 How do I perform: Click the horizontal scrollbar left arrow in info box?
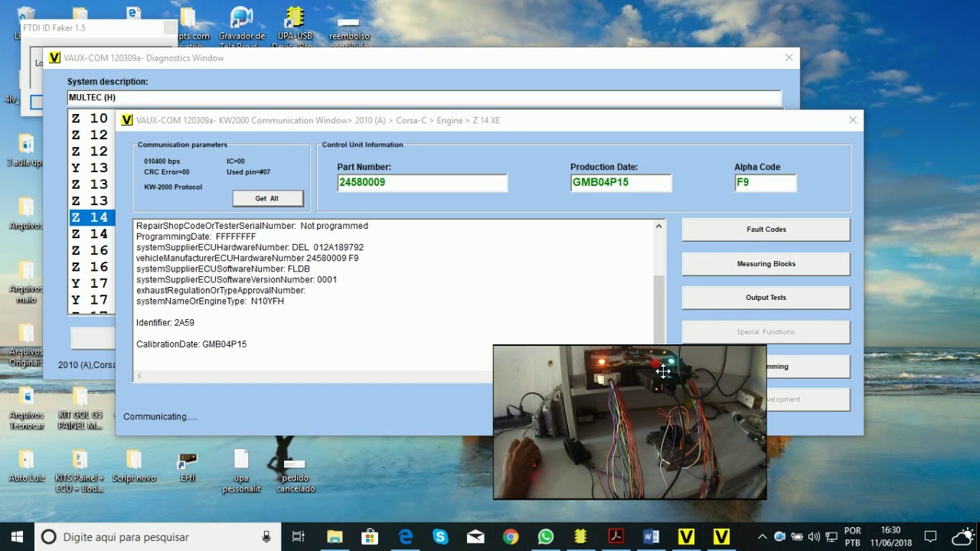139,376
